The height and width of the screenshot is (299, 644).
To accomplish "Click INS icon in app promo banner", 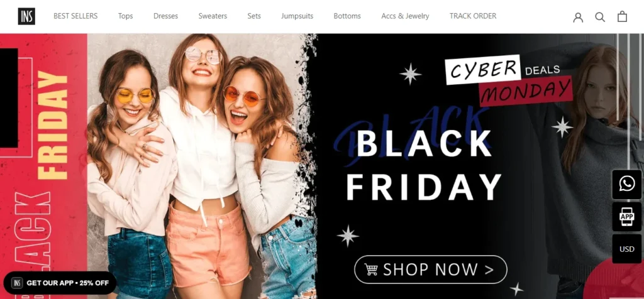I will [17, 283].
